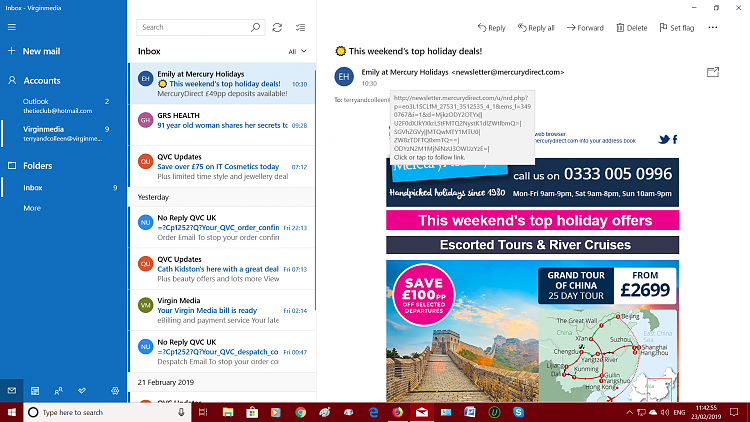Image resolution: width=750 pixels, height=422 pixels.
Task: Open the Twitter bird icon link
Action: pos(663,139)
